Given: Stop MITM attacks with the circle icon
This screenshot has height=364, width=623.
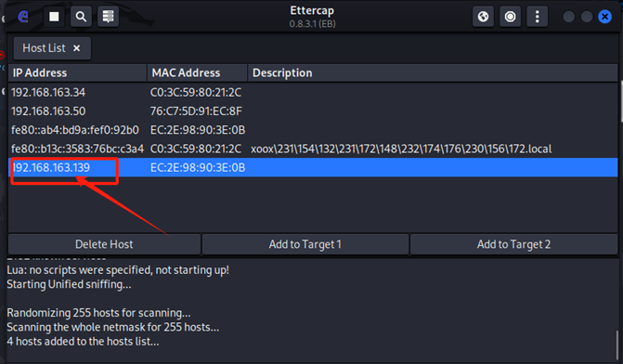Looking at the screenshot, I should 510,17.
